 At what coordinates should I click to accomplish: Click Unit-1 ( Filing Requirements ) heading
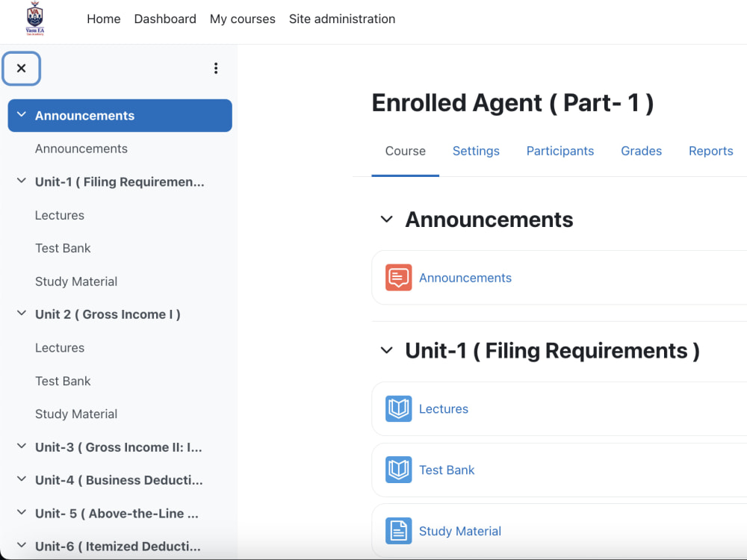(x=552, y=352)
